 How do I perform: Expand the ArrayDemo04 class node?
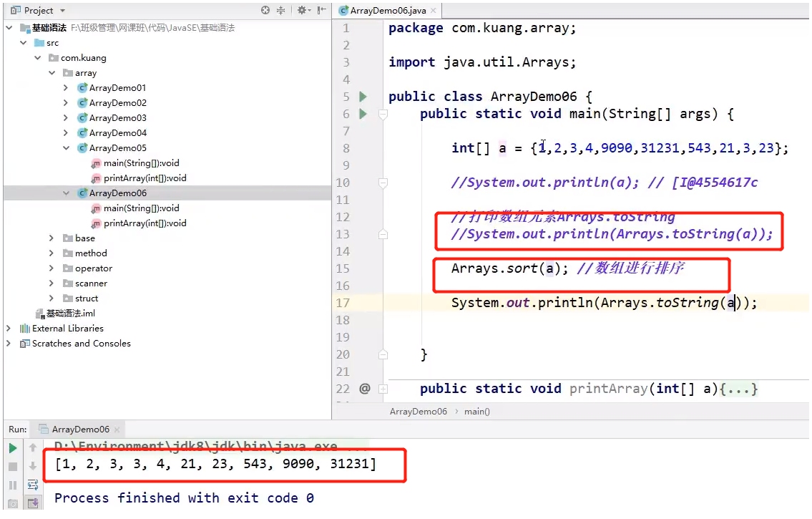pyautogui.click(x=66, y=132)
